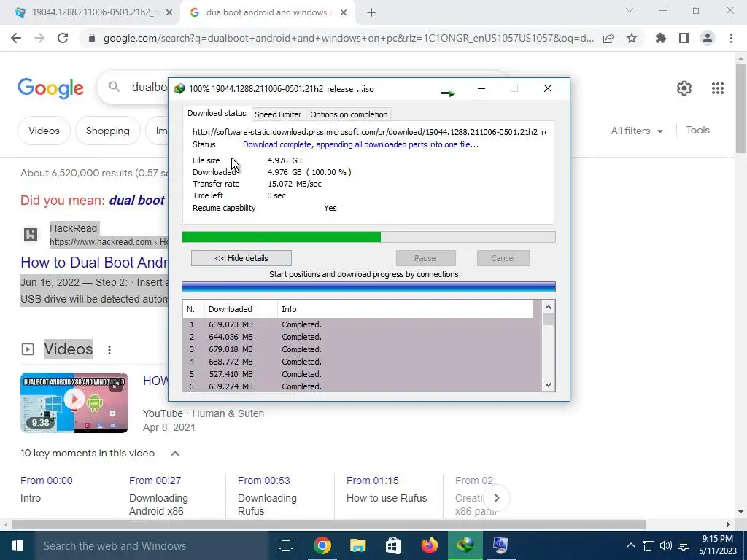This screenshot has height=560, width=747.
Task: Click the Chrome address bar URL
Action: coord(348,39)
